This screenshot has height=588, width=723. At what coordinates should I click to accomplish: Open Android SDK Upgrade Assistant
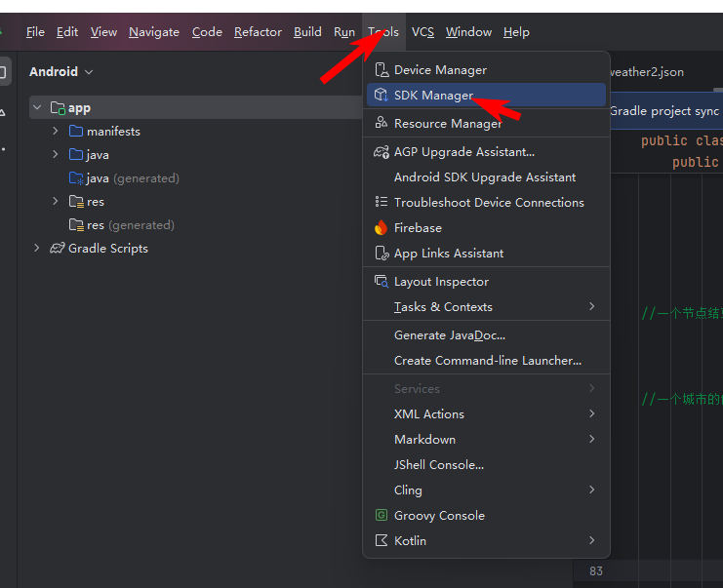click(x=486, y=177)
